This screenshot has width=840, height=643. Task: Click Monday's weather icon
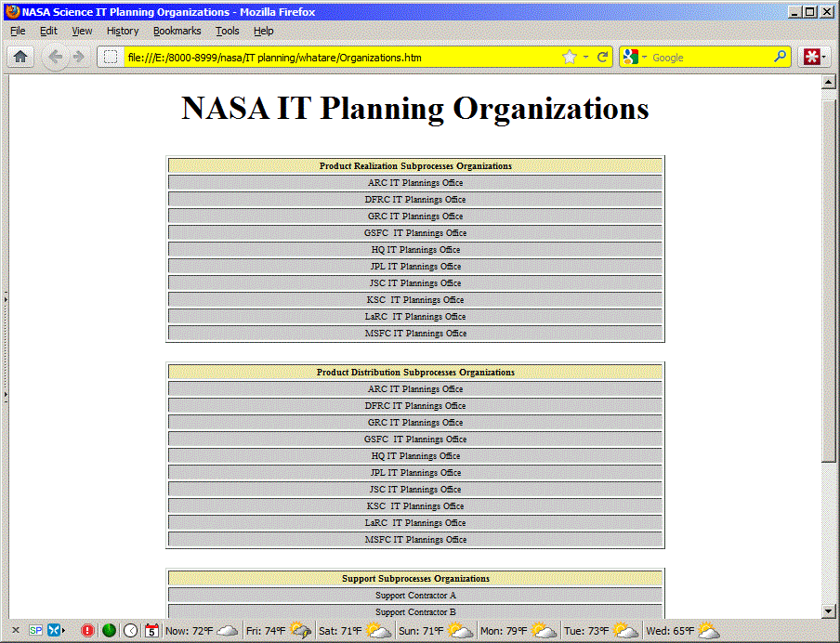[x=545, y=630]
